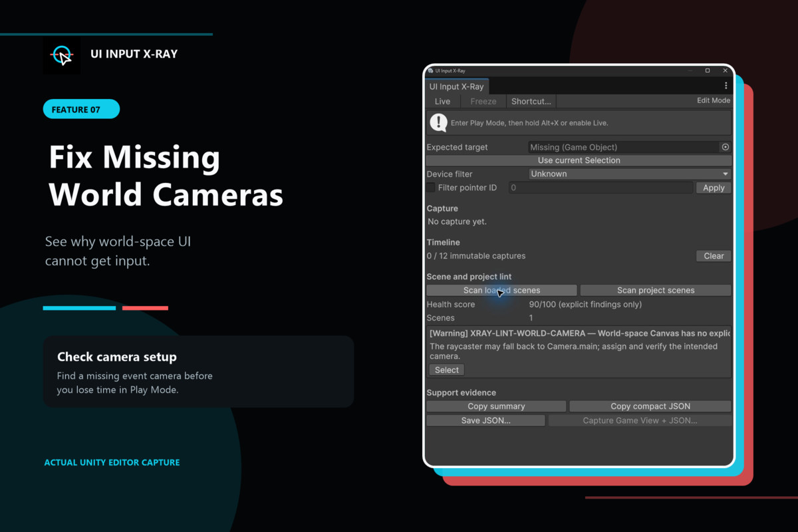798x532 pixels.
Task: Click the 'ACTUAL UNITY EDITOR CAPTURE' caption
Action: [112, 462]
